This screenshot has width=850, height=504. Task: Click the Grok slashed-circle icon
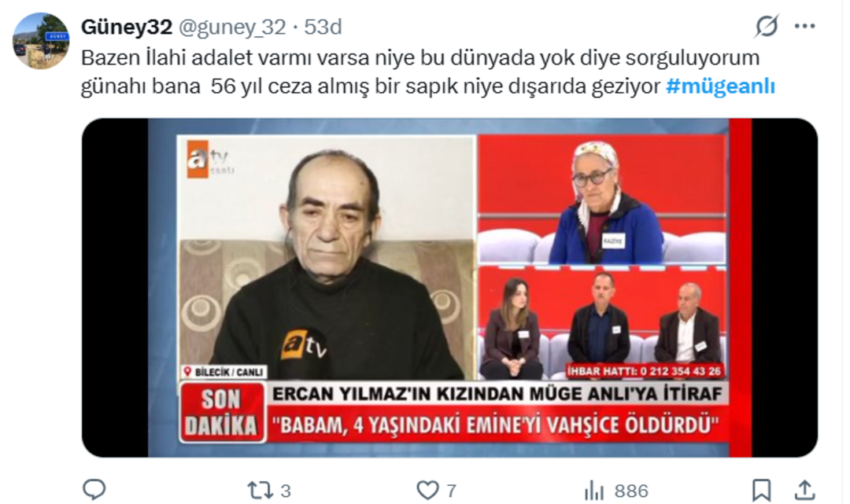pyautogui.click(x=766, y=26)
